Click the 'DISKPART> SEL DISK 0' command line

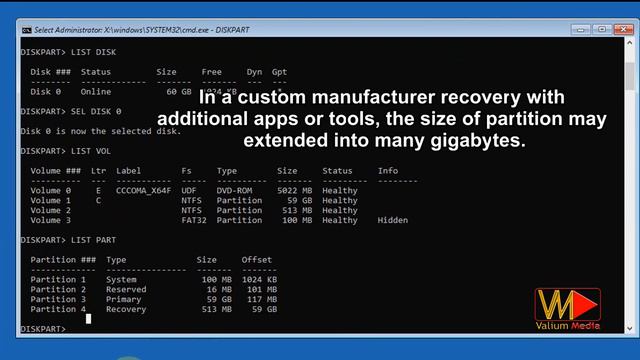71,111
